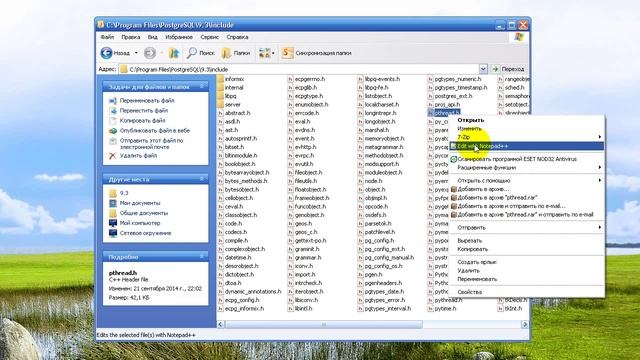Open Search (Поиск) from toolbar
The height and width of the screenshot is (360, 640).
coord(200,53)
